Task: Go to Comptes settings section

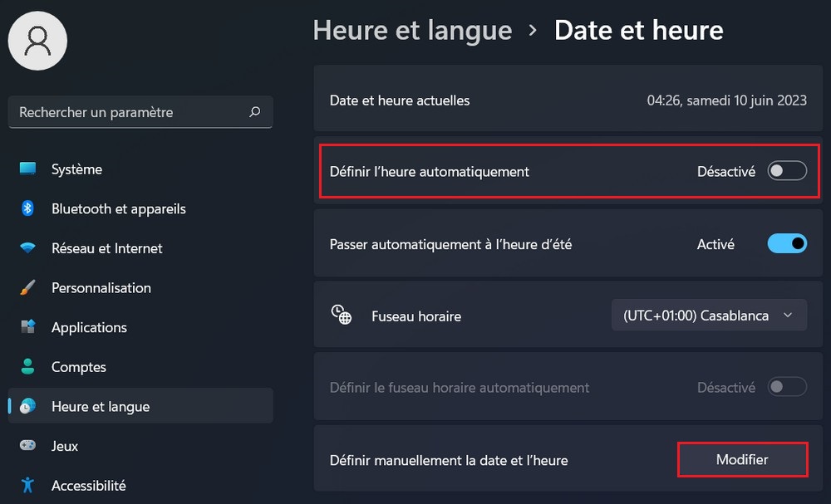Action: pos(79,367)
